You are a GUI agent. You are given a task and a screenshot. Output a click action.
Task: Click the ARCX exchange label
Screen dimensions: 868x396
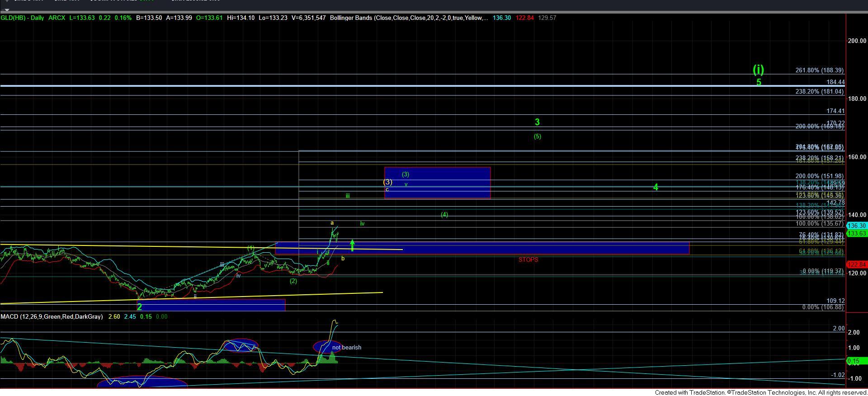57,18
